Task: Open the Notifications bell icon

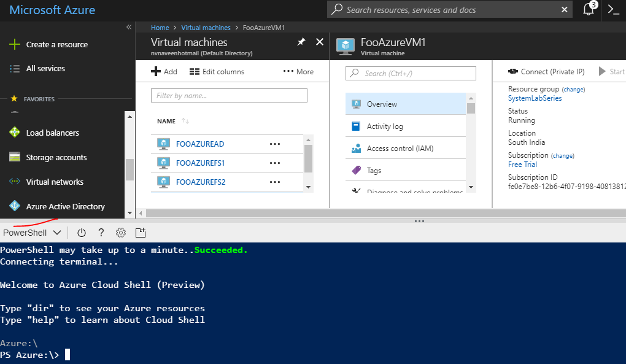Action: click(588, 9)
